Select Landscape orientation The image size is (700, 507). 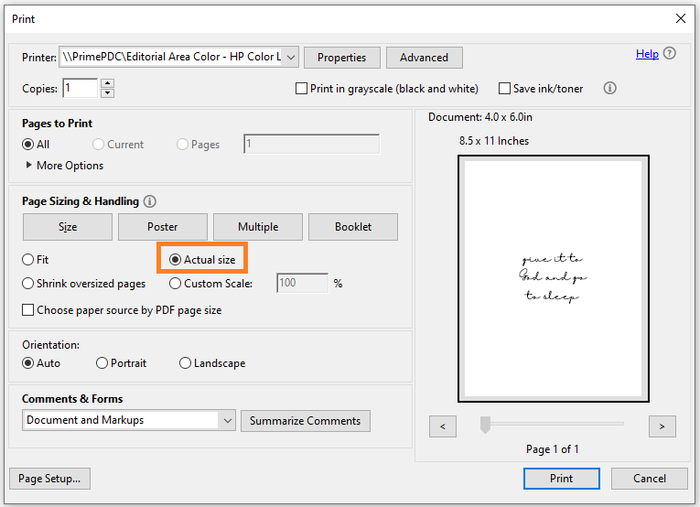point(185,363)
